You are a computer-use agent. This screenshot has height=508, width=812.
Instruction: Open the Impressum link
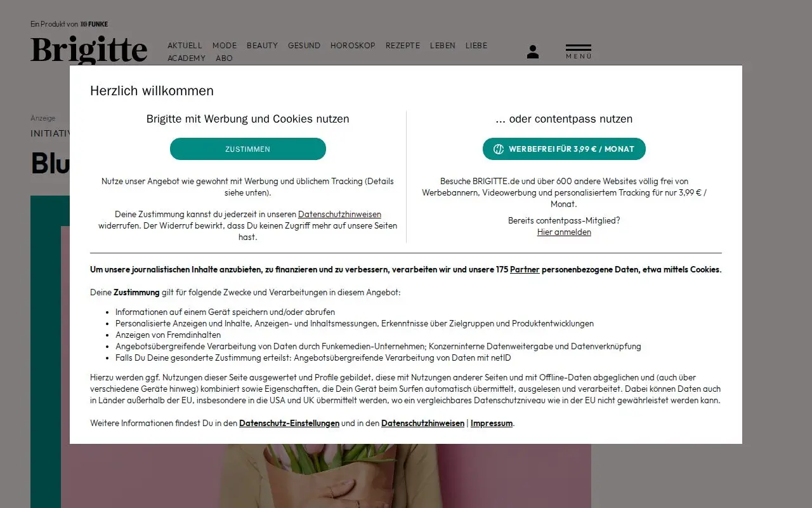click(492, 423)
